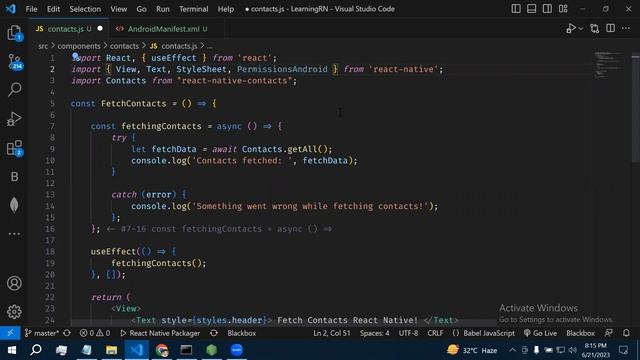Open the Explorer view in activity bar

14,33
